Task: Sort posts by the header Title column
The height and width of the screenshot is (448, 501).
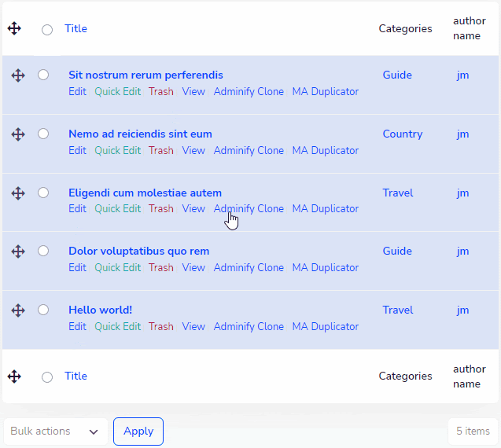Action: click(x=76, y=29)
